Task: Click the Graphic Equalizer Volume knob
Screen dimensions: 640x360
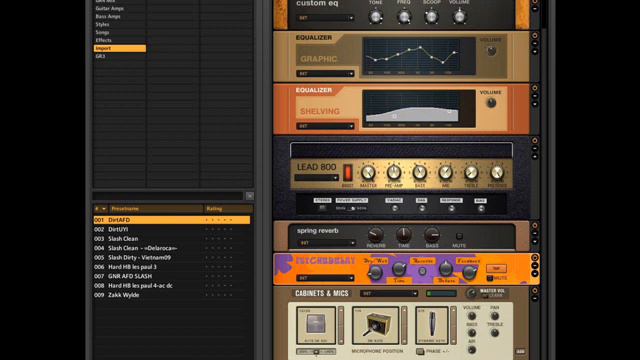Action: coord(491,51)
